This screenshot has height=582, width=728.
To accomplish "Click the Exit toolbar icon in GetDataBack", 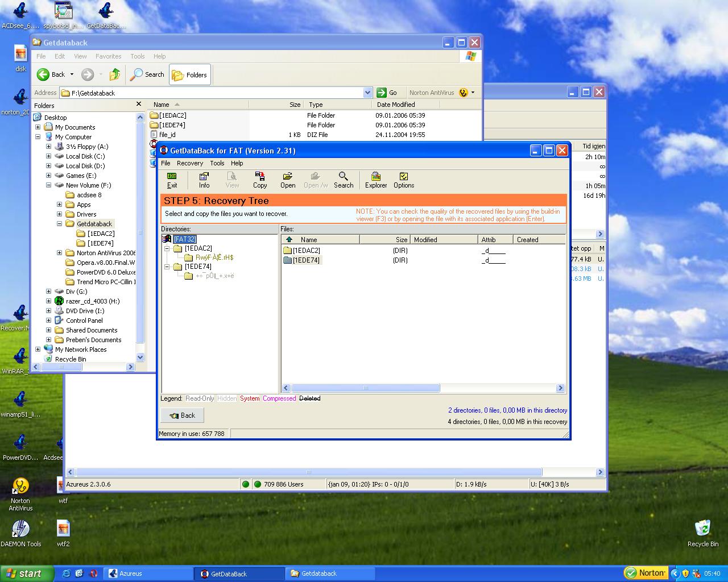I will [x=172, y=180].
